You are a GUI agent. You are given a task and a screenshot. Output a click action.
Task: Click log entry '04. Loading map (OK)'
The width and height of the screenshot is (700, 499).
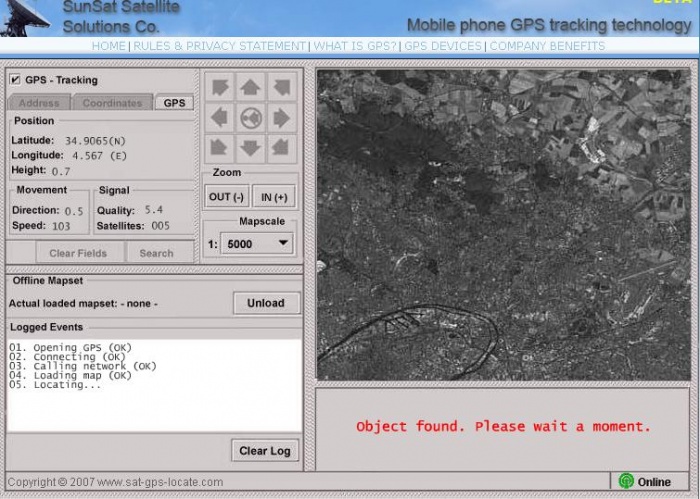[x=71, y=375]
